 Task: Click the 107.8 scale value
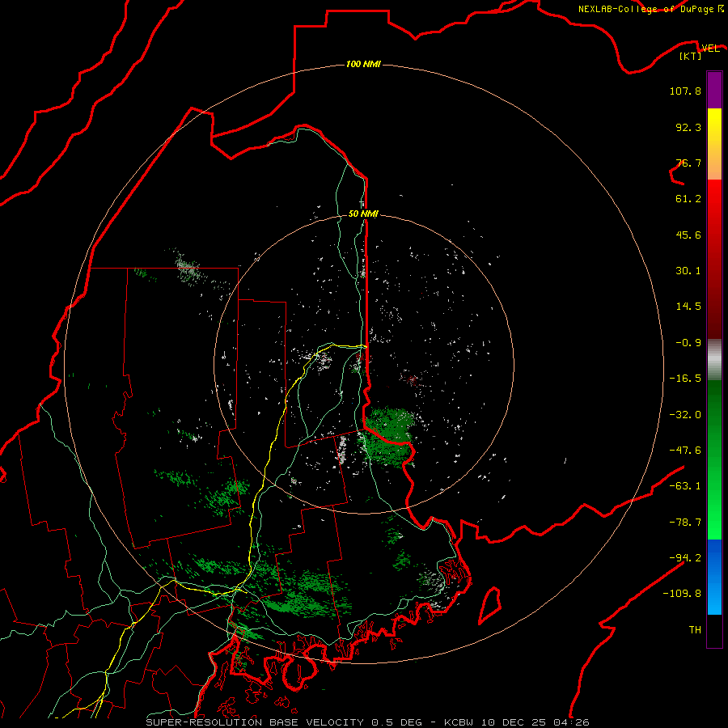[685, 91]
